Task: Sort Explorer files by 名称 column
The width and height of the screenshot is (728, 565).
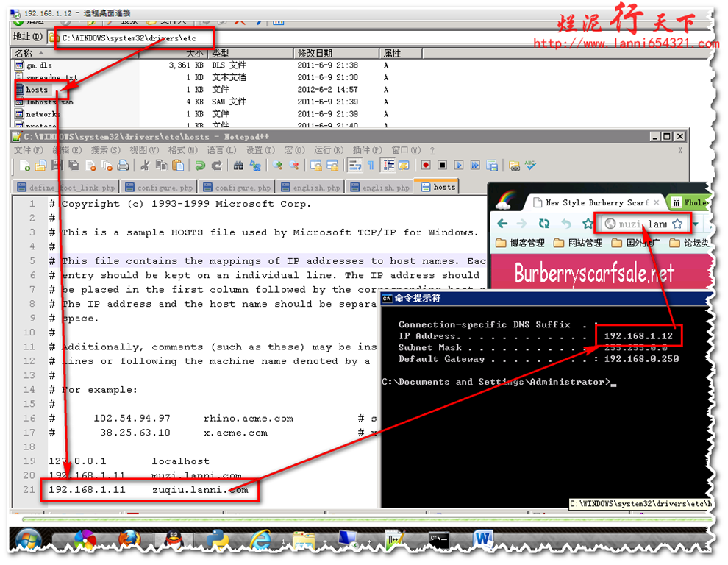Action: (75, 54)
